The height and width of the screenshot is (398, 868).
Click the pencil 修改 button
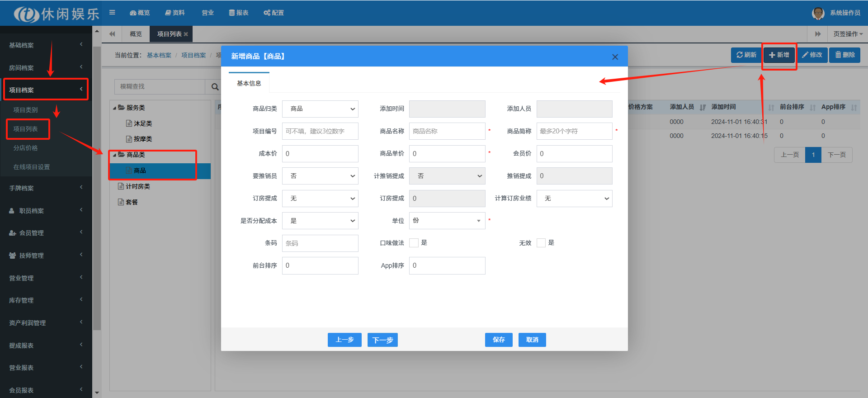coord(812,55)
